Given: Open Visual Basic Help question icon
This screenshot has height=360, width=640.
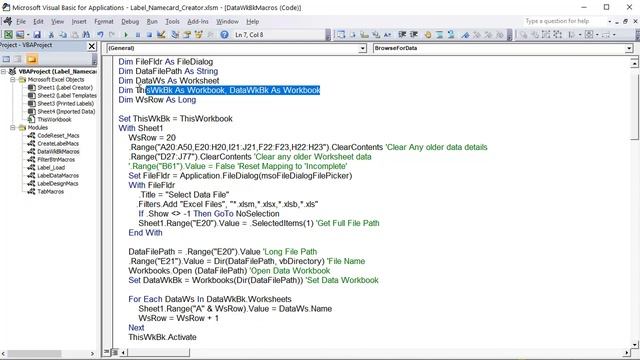Looking at the screenshot, I should 224,35.
